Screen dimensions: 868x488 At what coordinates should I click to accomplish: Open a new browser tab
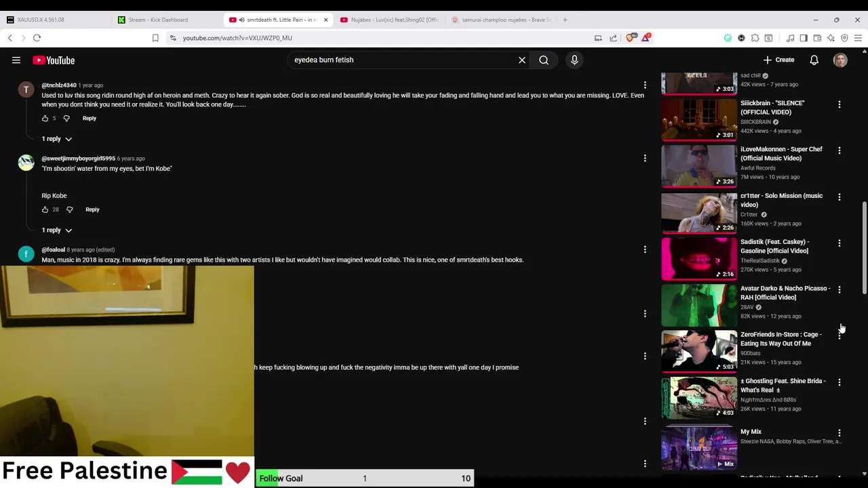click(565, 20)
